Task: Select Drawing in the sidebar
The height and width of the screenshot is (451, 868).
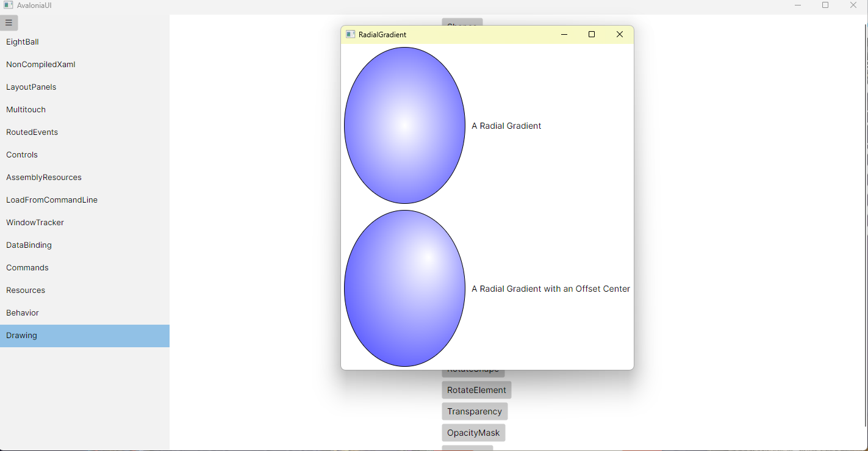Action: [x=21, y=335]
